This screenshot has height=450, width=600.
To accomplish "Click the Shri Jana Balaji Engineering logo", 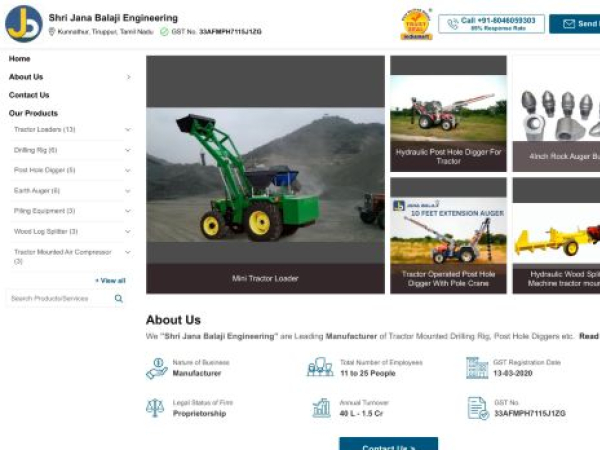I will (x=23, y=23).
